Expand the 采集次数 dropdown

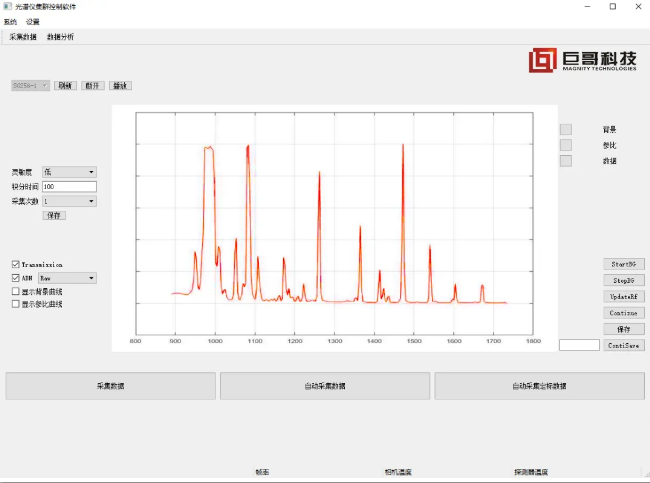69,201
